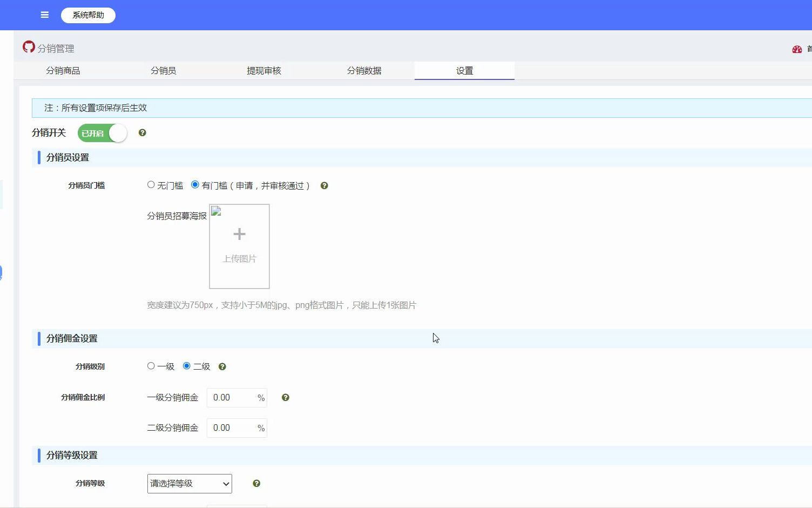Open the 请选择等级 dropdown
Screen dimensions: 812x508
(x=189, y=483)
